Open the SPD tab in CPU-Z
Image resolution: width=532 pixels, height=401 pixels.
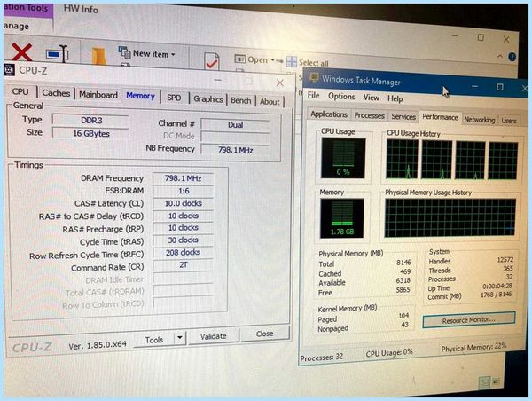(174, 98)
